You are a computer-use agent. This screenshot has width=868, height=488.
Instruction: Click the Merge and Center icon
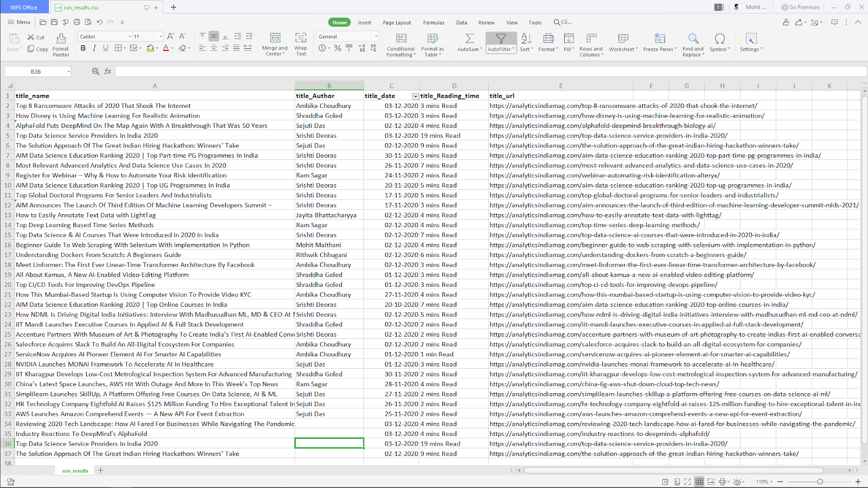pos(275,38)
